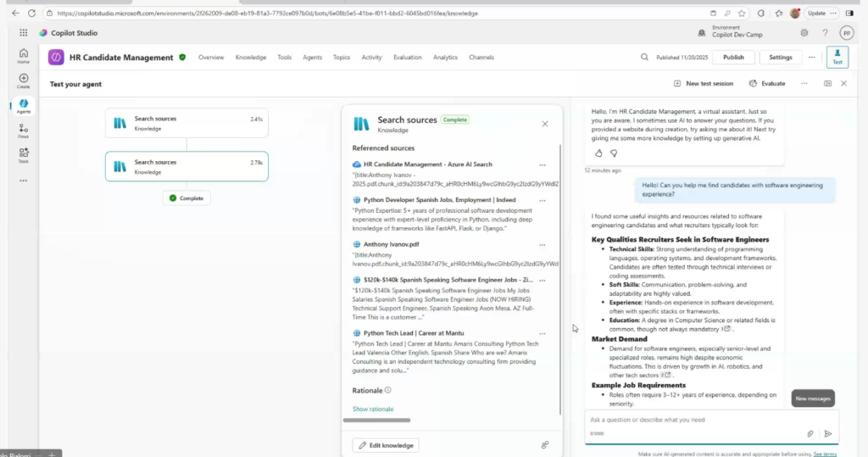This screenshot has height=457, width=868.
Task: Open the Flows icon in left sidebar
Action: coord(23,129)
